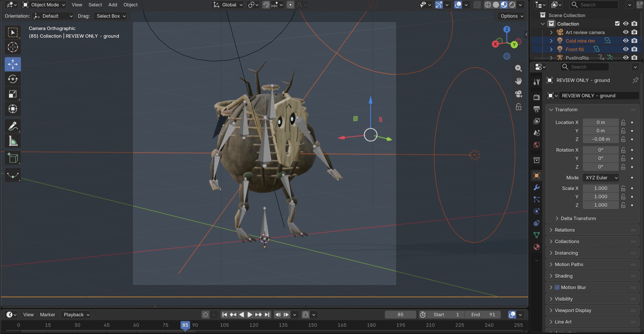
Task: Expand Art review camera tree item
Action: 551,32
